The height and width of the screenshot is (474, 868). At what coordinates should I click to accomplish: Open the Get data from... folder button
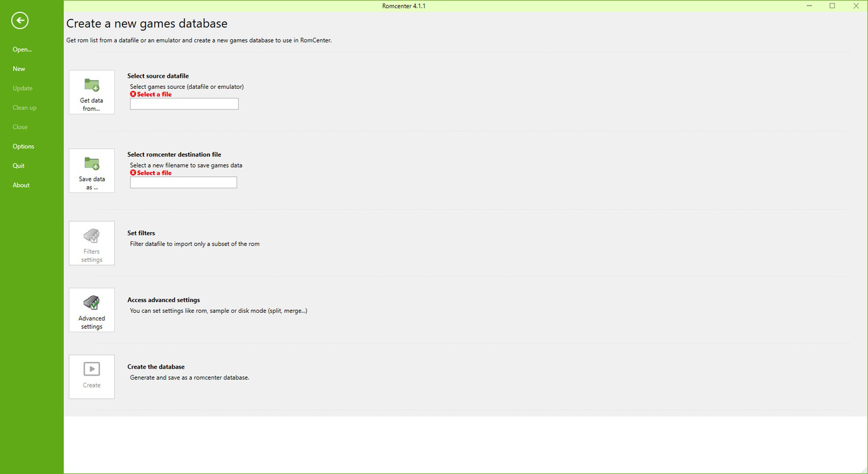tap(92, 92)
